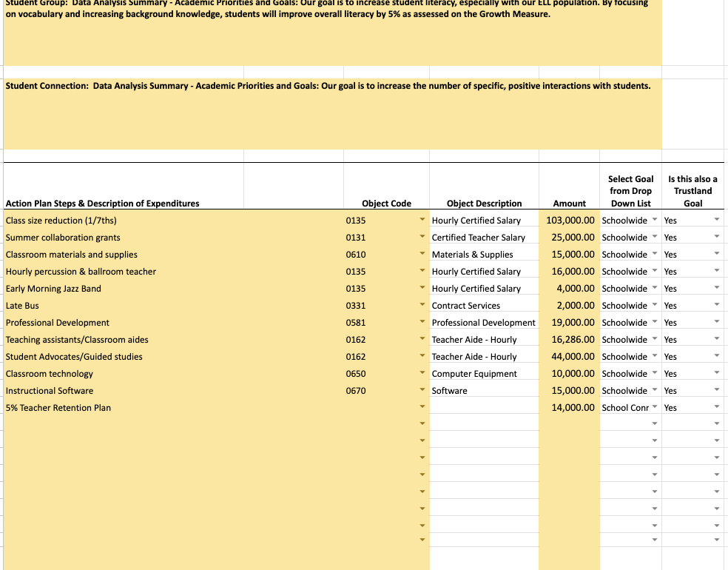Open empty Object Code dropdown for 5% Teacher Retention Plan
This screenshot has height=570, width=728.
[422, 406]
